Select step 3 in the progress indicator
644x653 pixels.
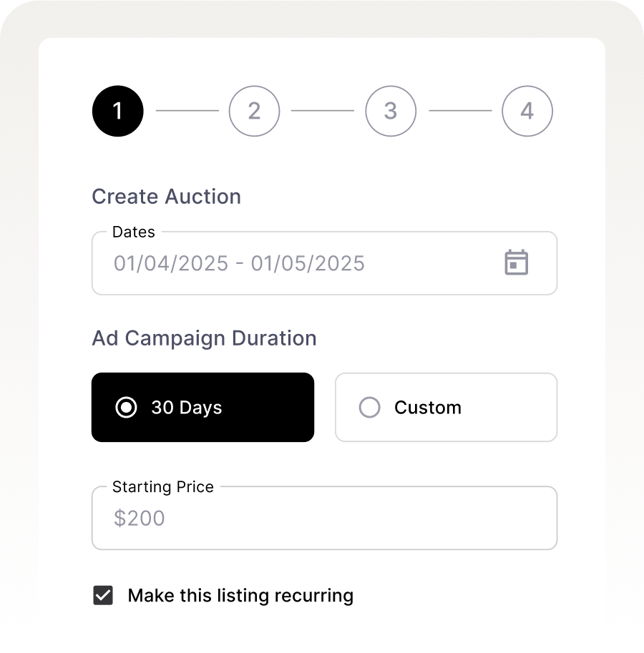pos(391,111)
